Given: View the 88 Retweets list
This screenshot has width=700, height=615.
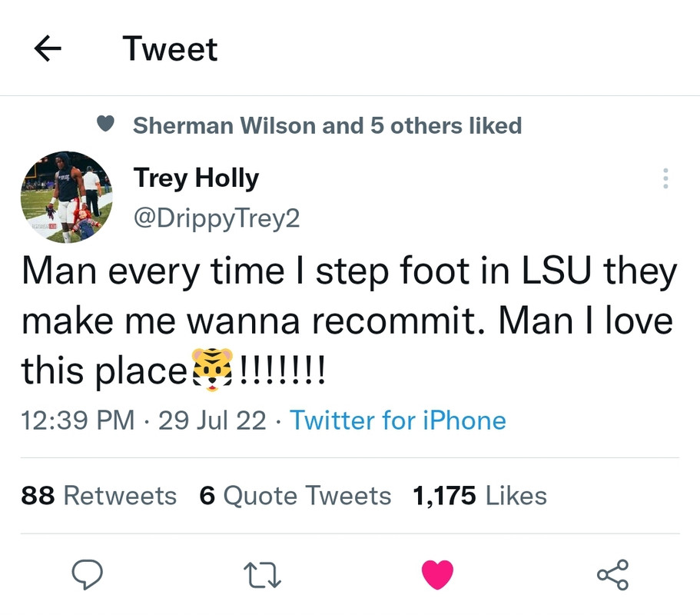Looking at the screenshot, I should [x=99, y=496].
